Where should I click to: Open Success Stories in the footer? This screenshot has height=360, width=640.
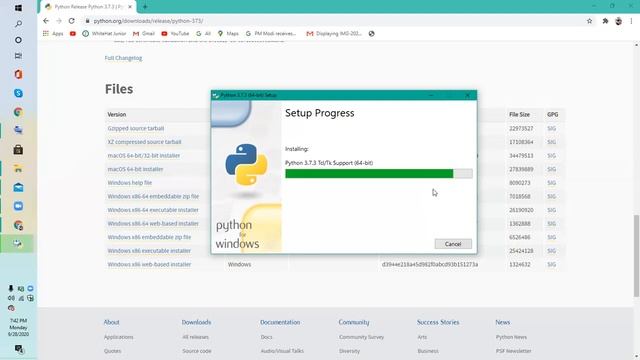click(438, 322)
